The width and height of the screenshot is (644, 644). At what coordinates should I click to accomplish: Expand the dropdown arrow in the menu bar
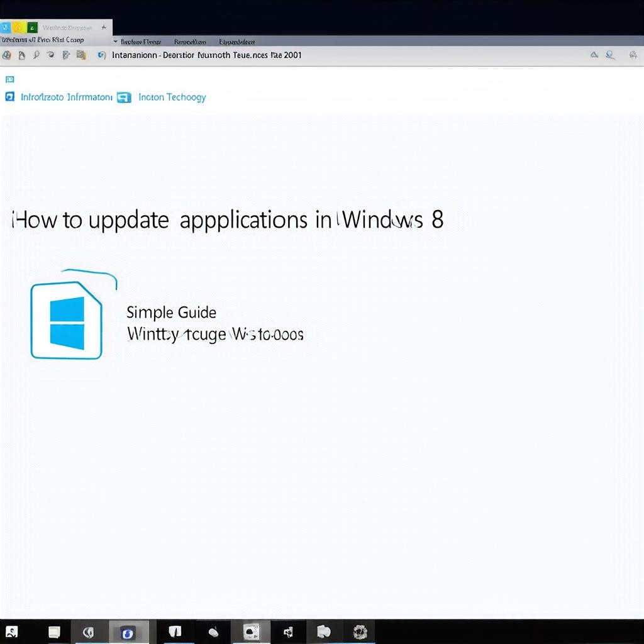pos(115,42)
